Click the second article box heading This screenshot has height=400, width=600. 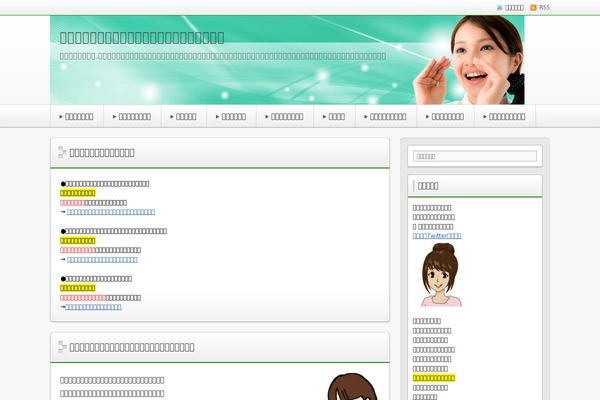132,347
